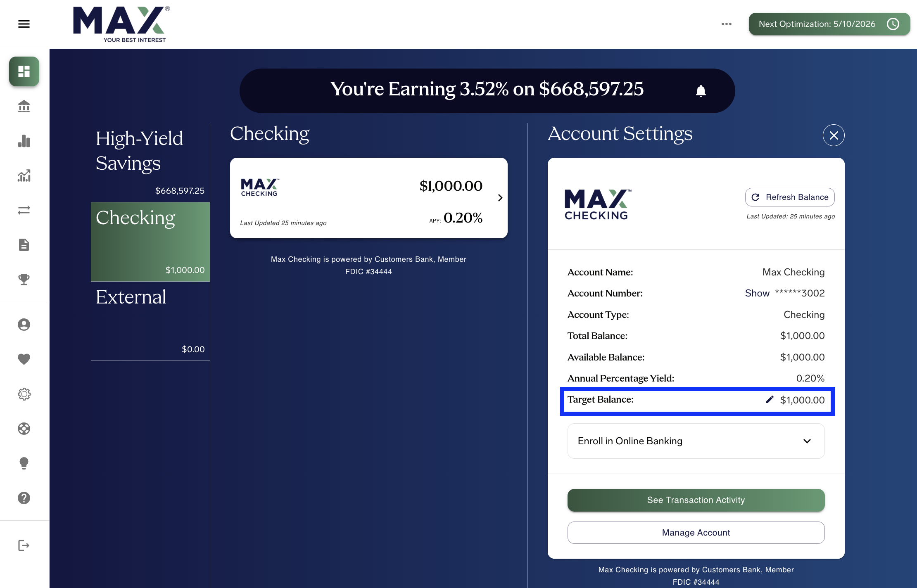Image resolution: width=917 pixels, height=588 pixels.
Task: Open the hamburger menu icon
Action: coord(24,24)
